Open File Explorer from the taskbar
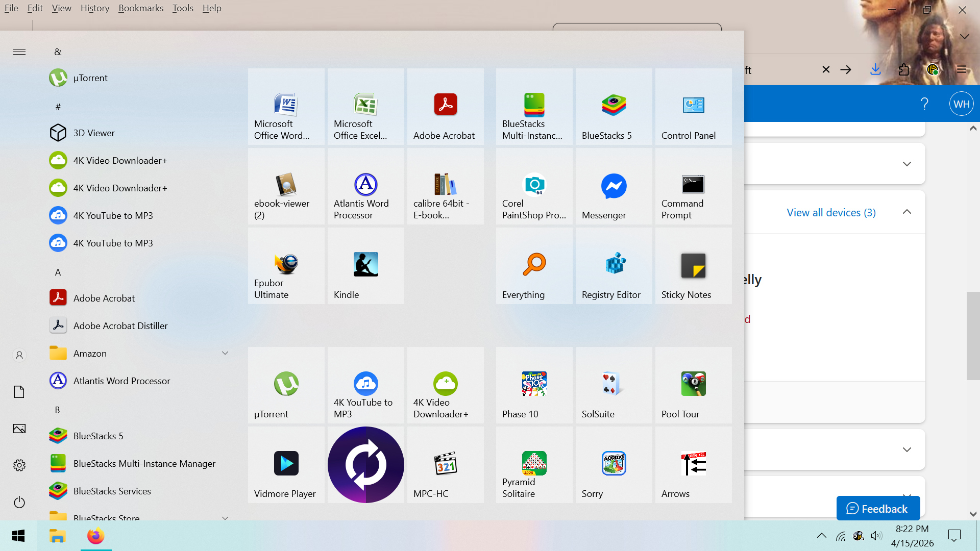This screenshot has width=980, height=551. [57, 536]
